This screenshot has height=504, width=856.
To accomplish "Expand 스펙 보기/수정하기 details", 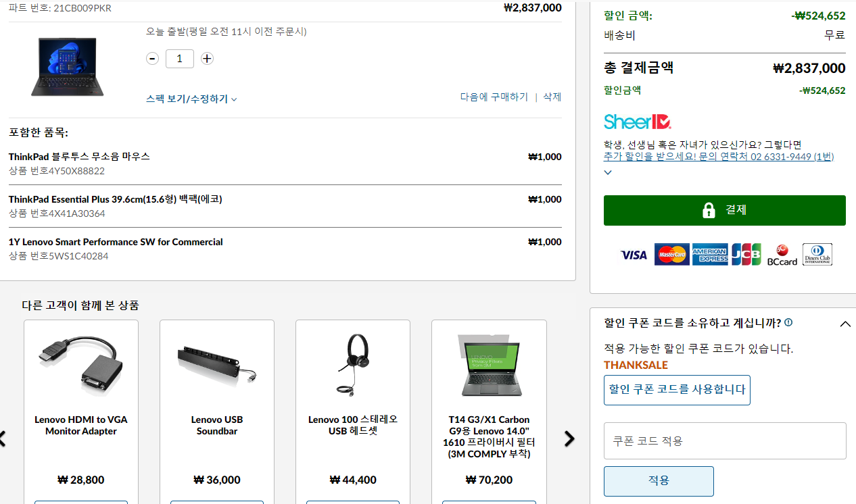I will click(x=191, y=99).
